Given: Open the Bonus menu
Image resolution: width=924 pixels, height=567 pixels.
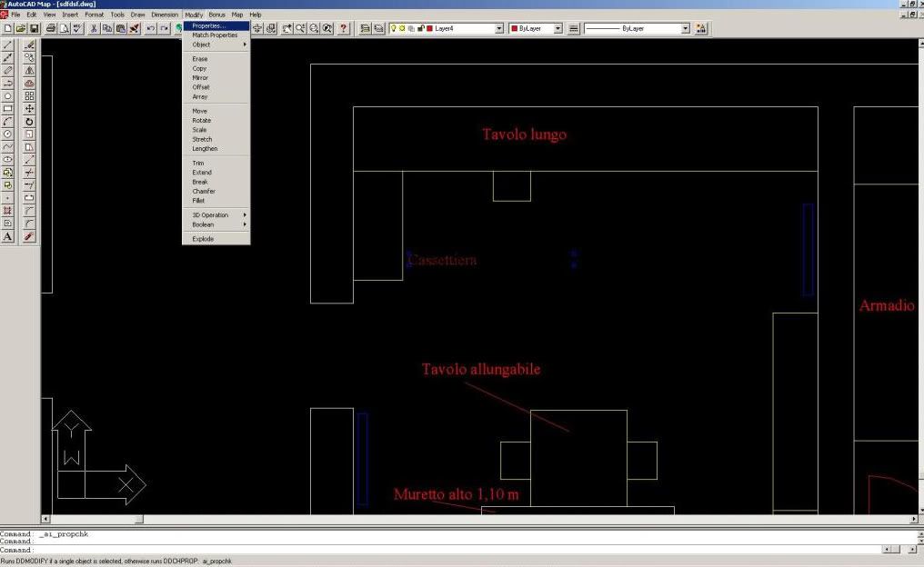Looking at the screenshot, I should (x=216, y=15).
